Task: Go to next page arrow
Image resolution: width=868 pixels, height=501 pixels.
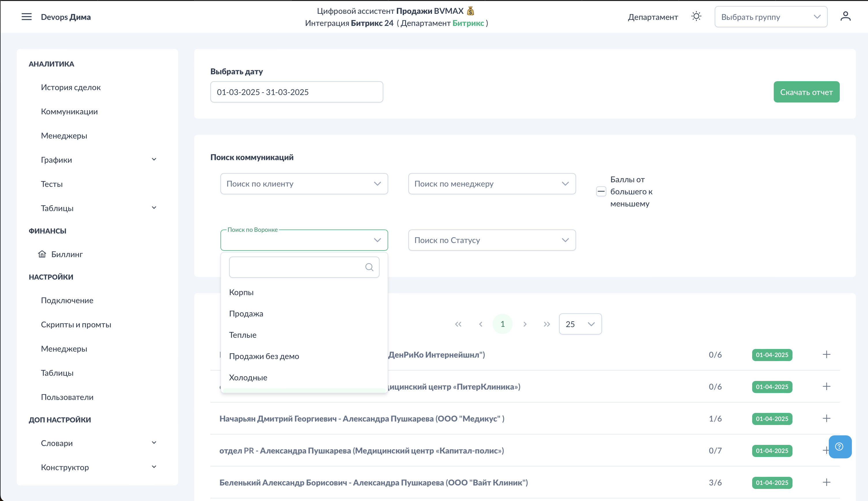Action: (x=525, y=324)
